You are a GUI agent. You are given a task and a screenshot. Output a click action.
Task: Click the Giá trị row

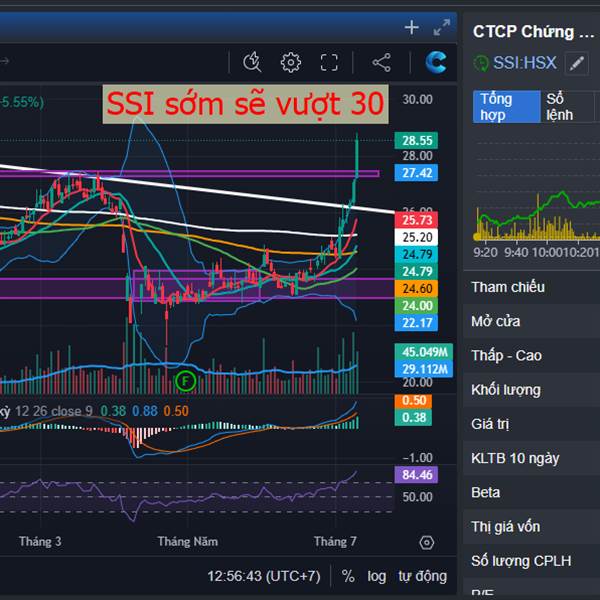[x=532, y=424]
